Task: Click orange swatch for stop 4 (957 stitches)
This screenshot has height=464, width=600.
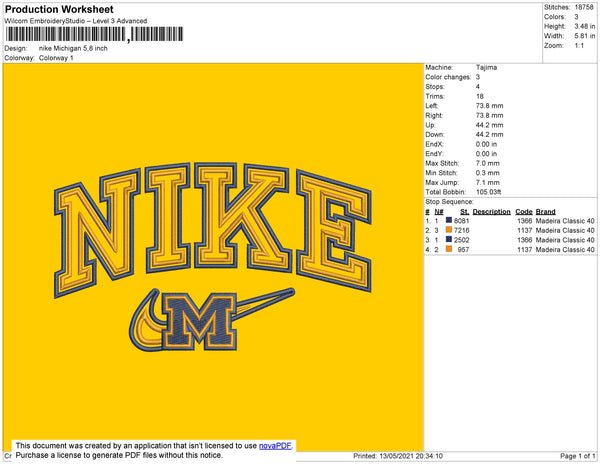Action: 448,249
